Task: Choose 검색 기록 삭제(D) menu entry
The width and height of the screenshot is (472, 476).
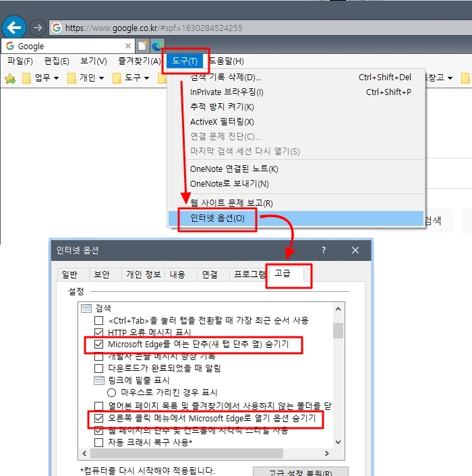Action: 296,78
